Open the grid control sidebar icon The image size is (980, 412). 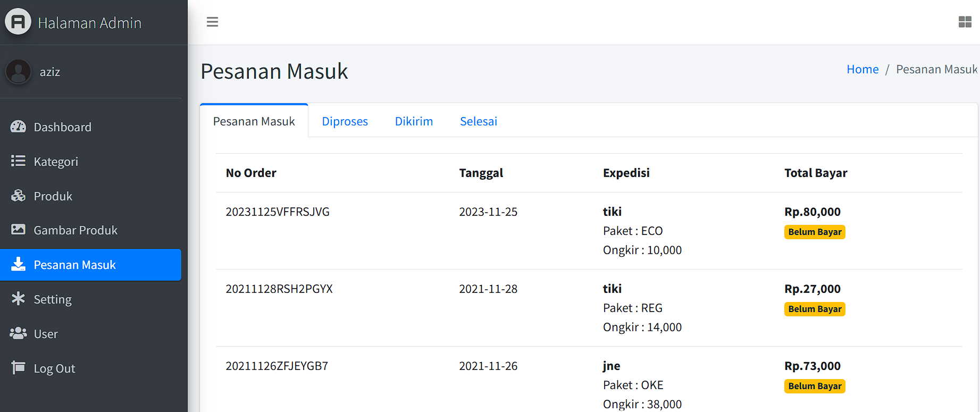coord(965,22)
